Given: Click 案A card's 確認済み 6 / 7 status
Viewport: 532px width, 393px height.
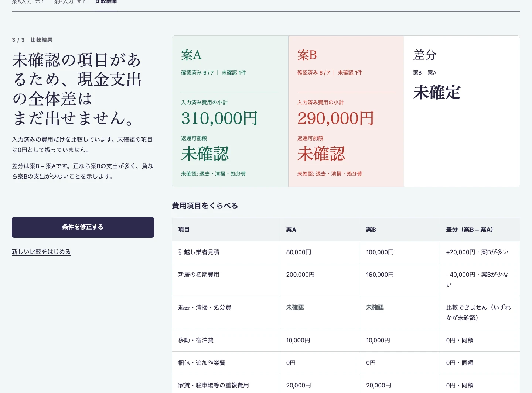Looking at the screenshot, I should [x=197, y=73].
